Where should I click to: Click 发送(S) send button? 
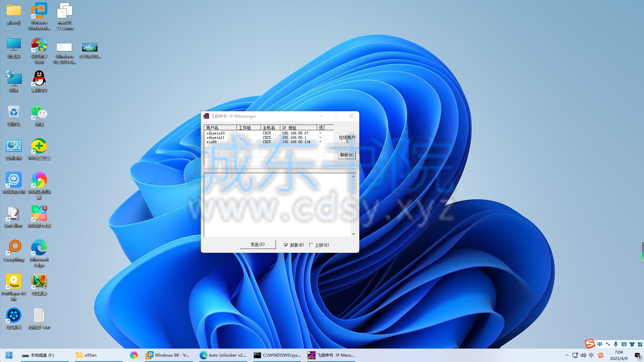258,244
